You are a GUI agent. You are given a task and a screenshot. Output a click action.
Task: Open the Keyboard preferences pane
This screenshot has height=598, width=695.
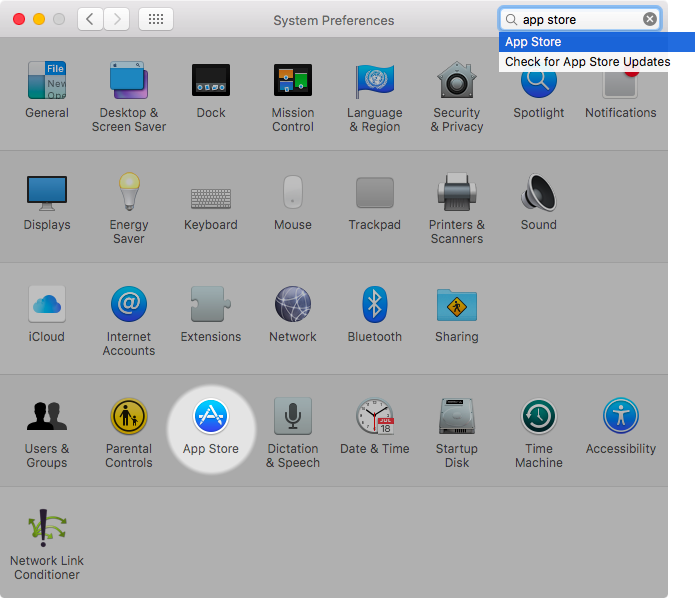[x=211, y=208]
